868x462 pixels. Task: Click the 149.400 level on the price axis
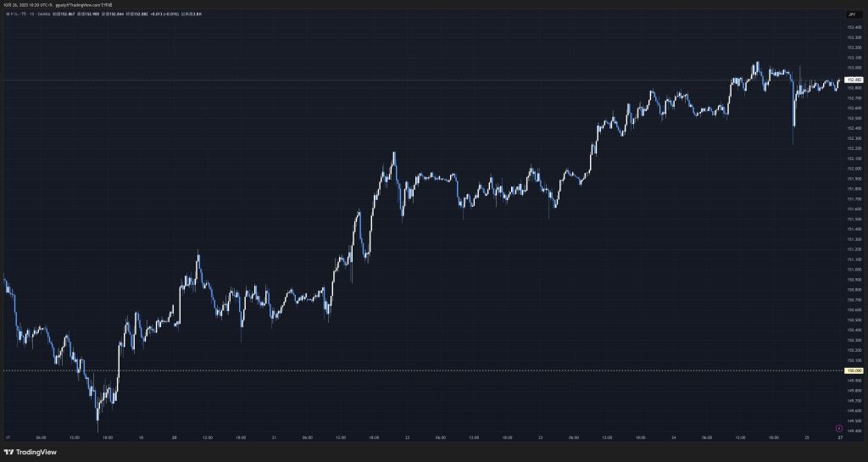[x=854, y=431]
